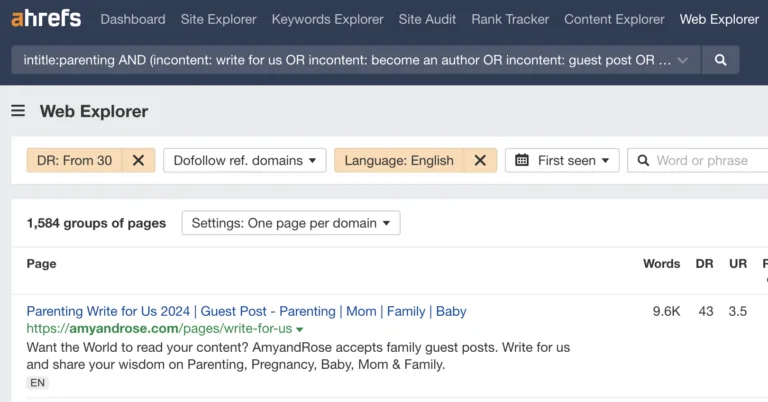Click the magnifying glass search button
The width and height of the screenshot is (768, 402).
tap(720, 60)
